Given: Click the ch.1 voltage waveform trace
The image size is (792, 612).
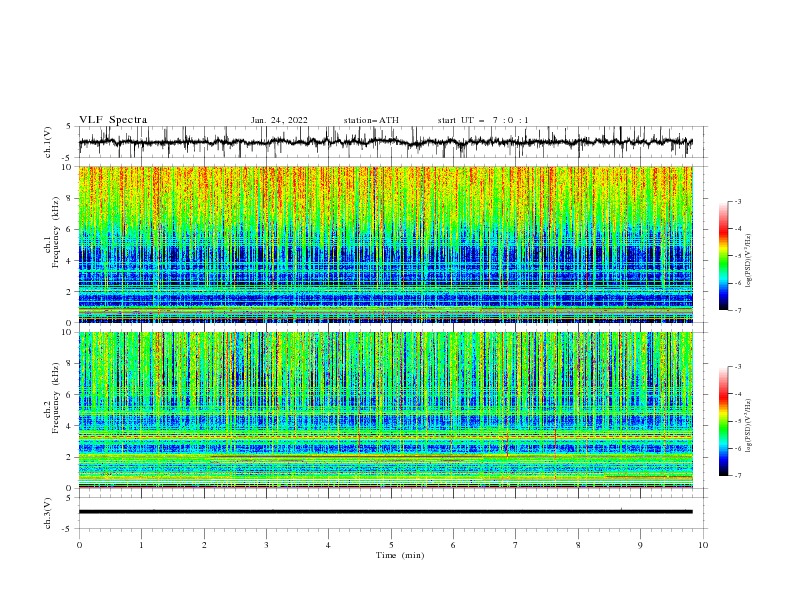Looking at the screenshot, I should tap(385, 142).
